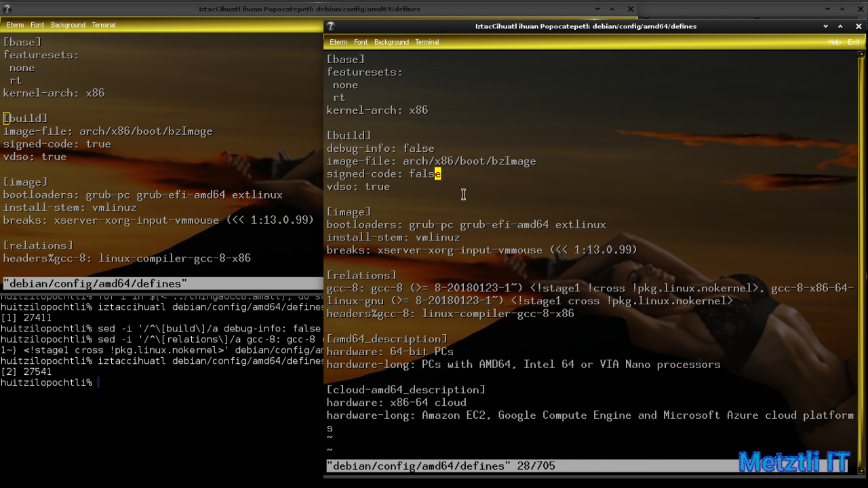Click the back-left window title bar text
The width and height of the screenshot is (868, 488).
tap(309, 9)
